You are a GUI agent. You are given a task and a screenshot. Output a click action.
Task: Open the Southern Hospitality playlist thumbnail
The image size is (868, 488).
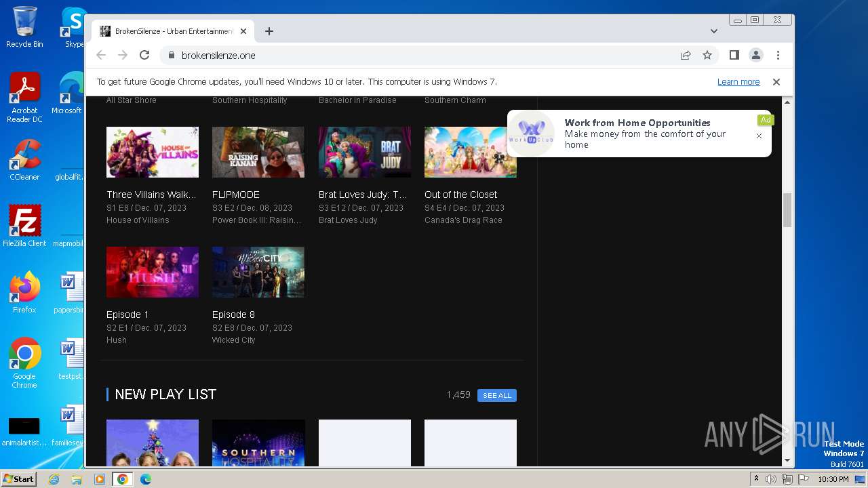[x=258, y=443]
